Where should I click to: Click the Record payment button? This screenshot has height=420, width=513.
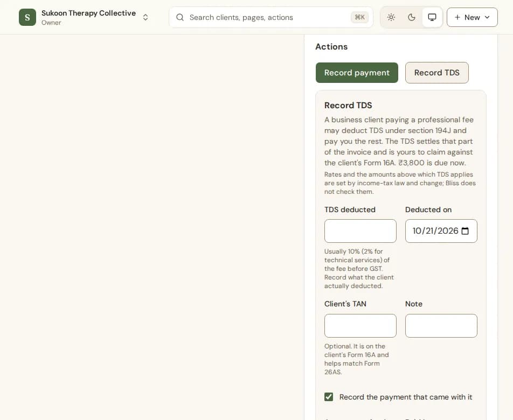pyautogui.click(x=357, y=73)
